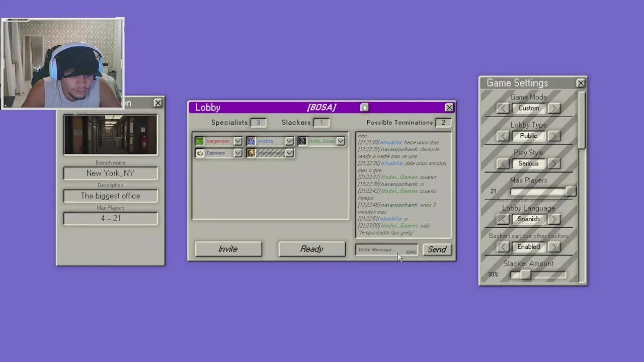Viewport: 644px width, 362px height.
Task: Click chat message "unos 3 minutos mas"
Action: coord(397,209)
